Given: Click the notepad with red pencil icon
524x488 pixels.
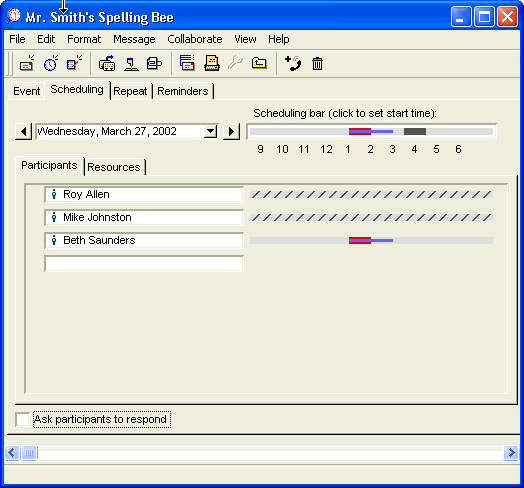Looking at the screenshot, I should click(75, 63).
